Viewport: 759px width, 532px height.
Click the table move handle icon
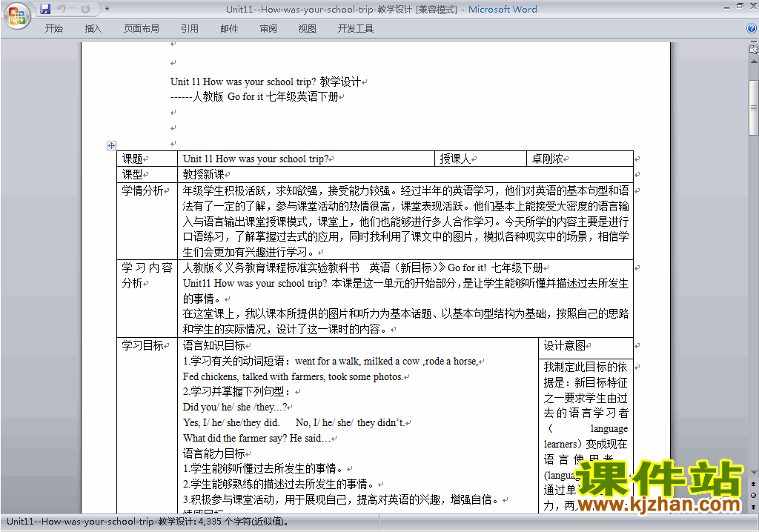tap(111, 145)
